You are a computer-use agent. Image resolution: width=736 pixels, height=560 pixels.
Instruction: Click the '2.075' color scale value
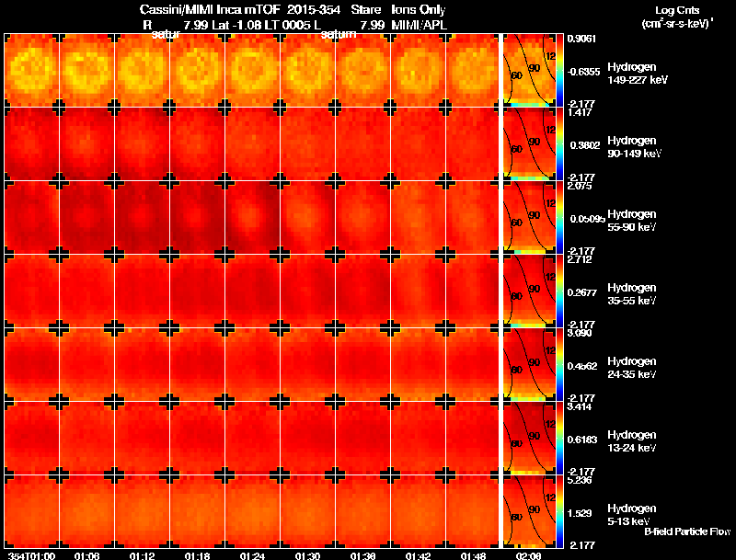pyautogui.click(x=581, y=186)
